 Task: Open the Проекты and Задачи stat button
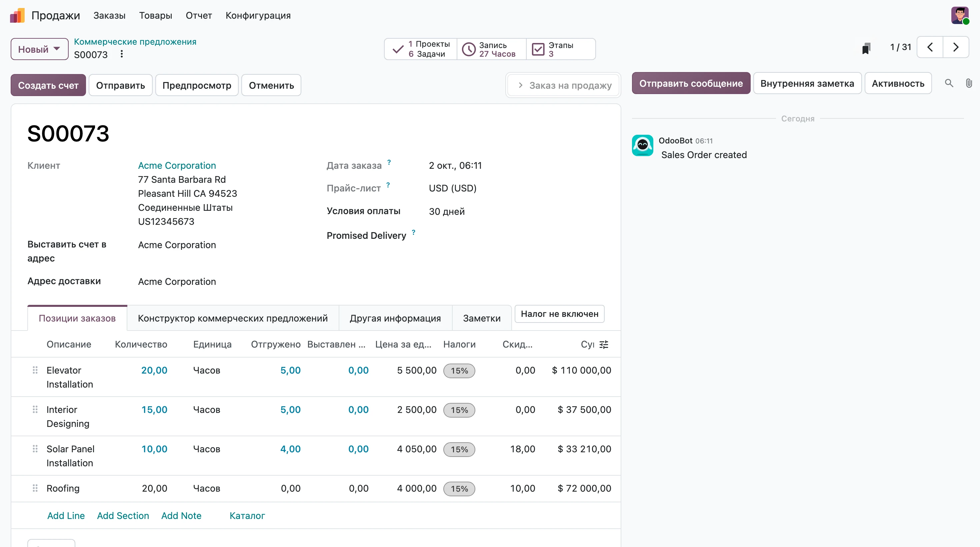point(420,49)
